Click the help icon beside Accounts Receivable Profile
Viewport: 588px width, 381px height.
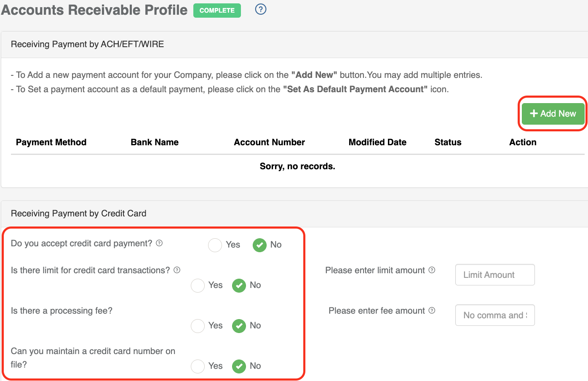[x=261, y=9]
